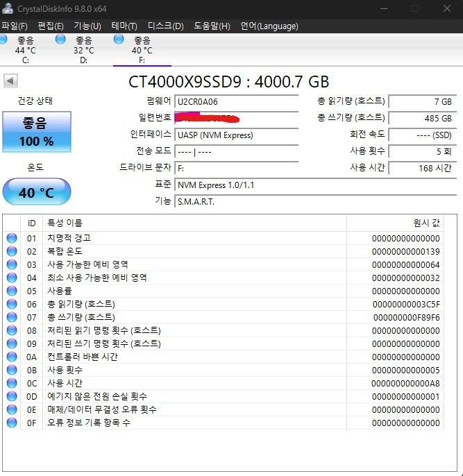
Task: Click the 40 °C temperature button
Action: pyautogui.click(x=37, y=192)
